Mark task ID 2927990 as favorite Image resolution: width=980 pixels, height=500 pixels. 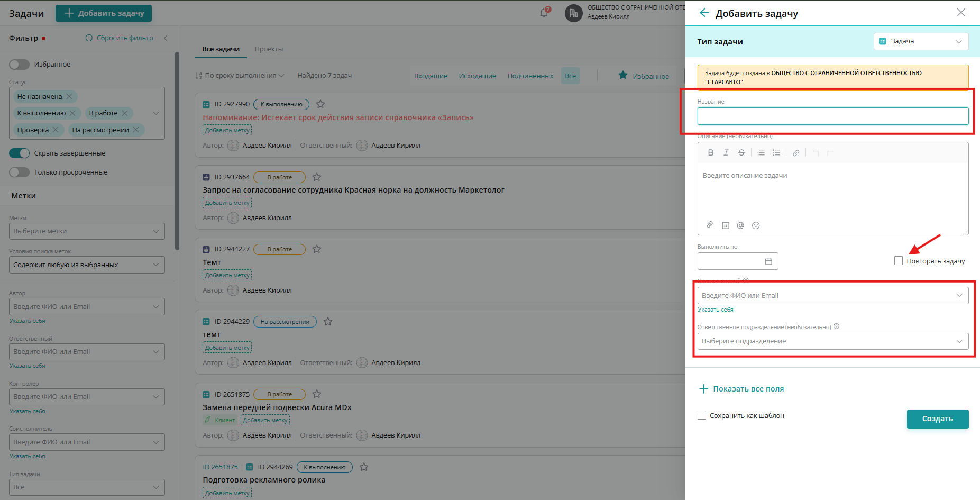click(320, 104)
